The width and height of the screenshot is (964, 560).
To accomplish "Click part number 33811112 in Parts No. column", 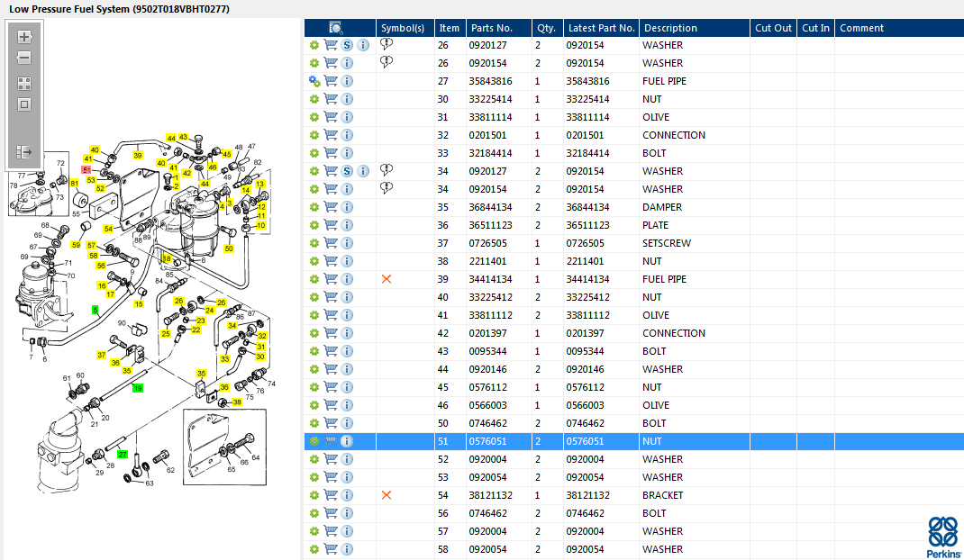I will pyautogui.click(x=491, y=315).
